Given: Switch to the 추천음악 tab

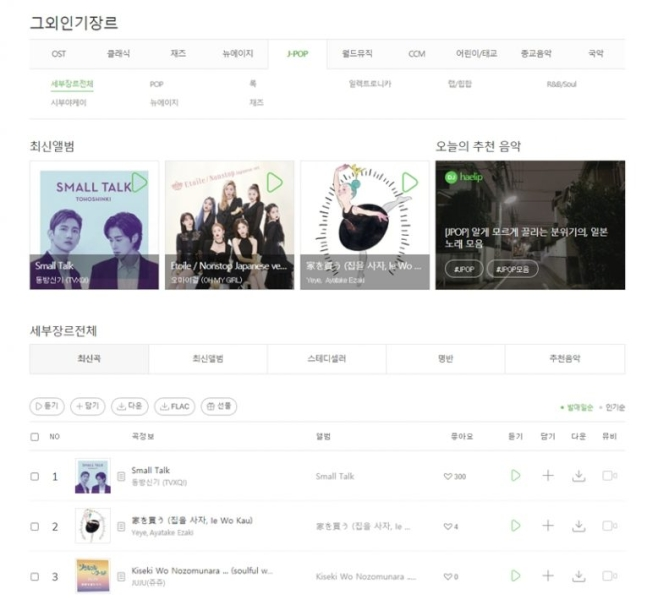Looking at the screenshot, I should pyautogui.click(x=564, y=359).
